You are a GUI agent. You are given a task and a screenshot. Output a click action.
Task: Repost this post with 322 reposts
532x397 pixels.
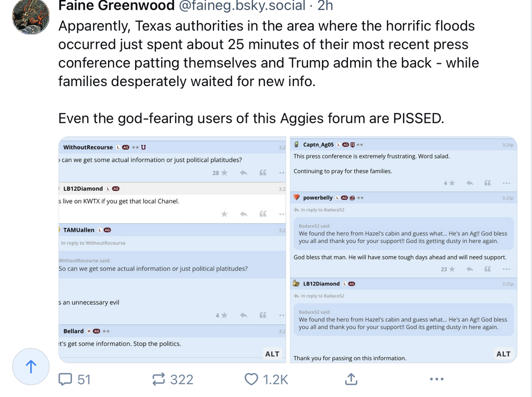[x=172, y=379]
